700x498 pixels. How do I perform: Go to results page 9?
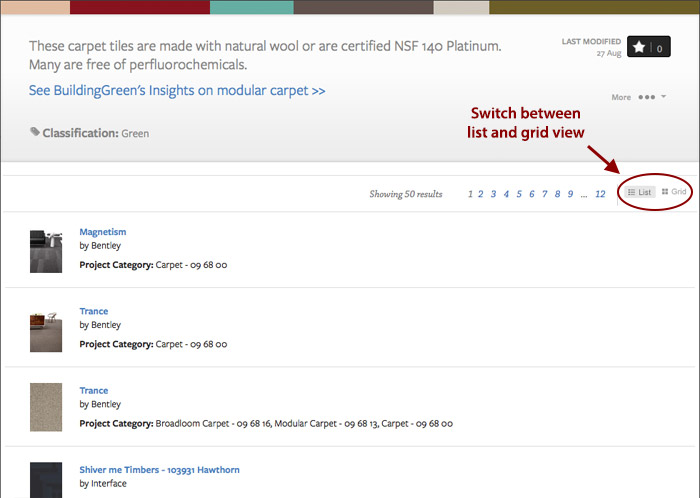tap(570, 194)
